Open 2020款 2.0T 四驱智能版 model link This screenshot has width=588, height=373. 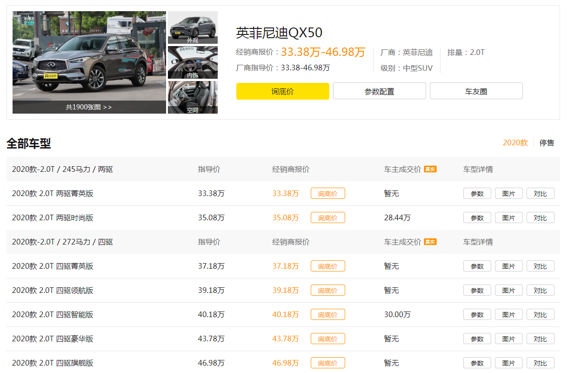[x=53, y=315]
